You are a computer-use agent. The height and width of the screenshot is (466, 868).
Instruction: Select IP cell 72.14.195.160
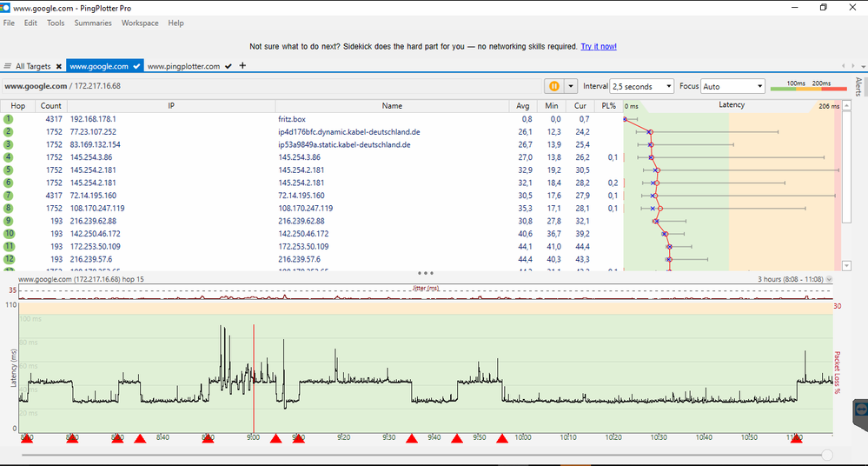[93, 196]
